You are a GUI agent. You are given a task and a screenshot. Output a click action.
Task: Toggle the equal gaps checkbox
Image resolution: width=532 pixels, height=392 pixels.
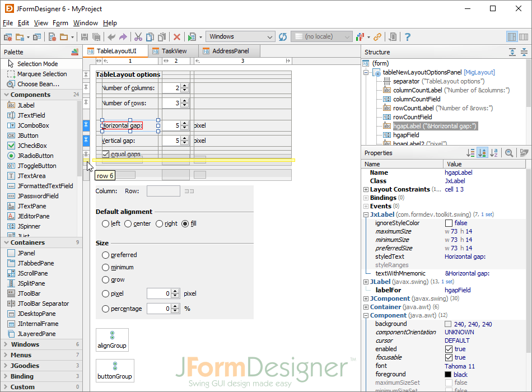coord(105,154)
